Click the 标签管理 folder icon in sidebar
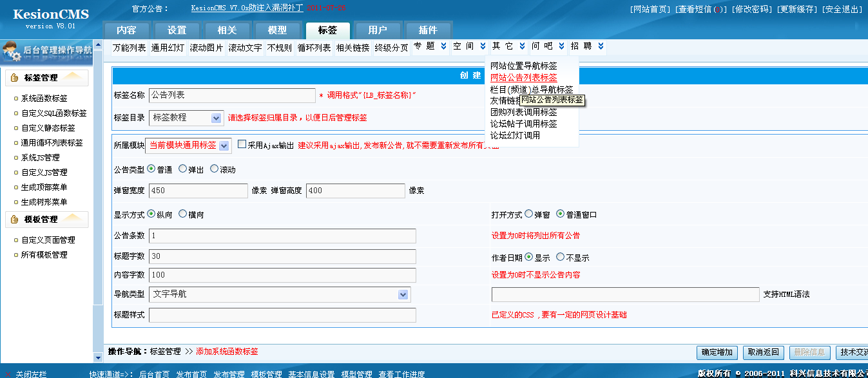 [13, 77]
